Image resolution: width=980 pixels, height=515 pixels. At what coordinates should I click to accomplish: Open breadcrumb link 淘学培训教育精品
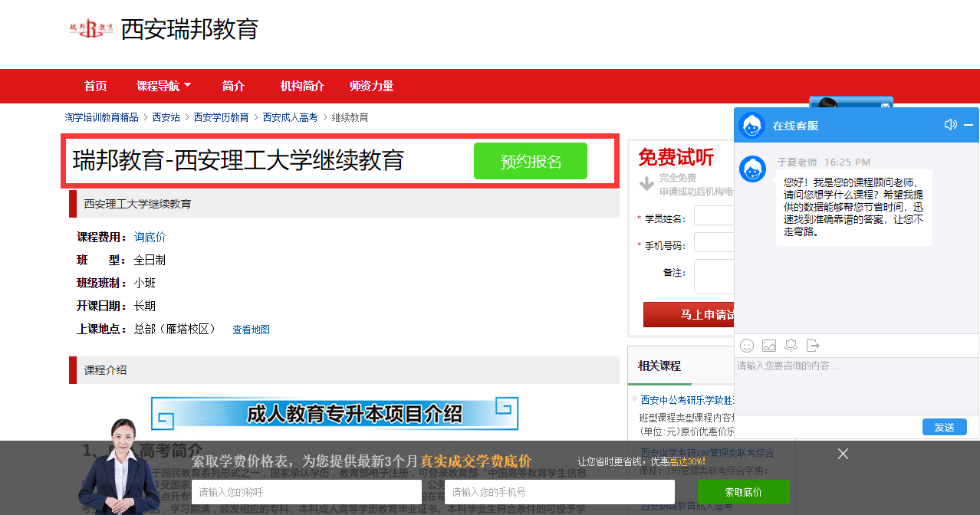pyautogui.click(x=102, y=117)
